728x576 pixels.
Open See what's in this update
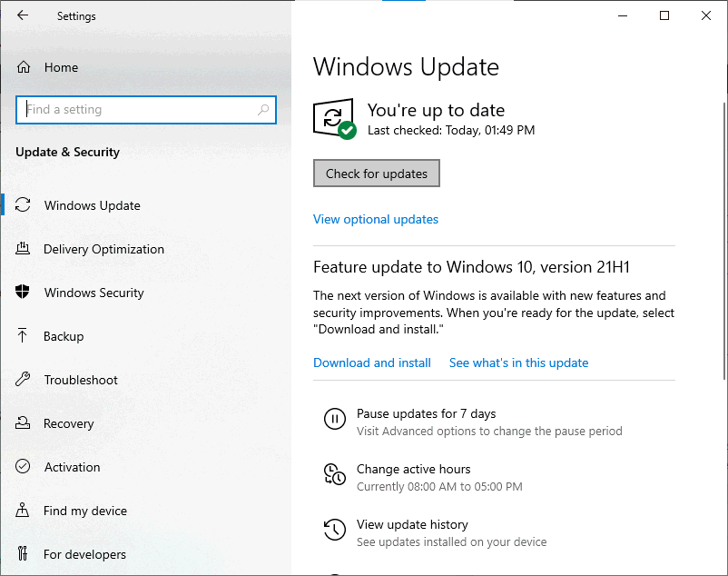pos(518,362)
